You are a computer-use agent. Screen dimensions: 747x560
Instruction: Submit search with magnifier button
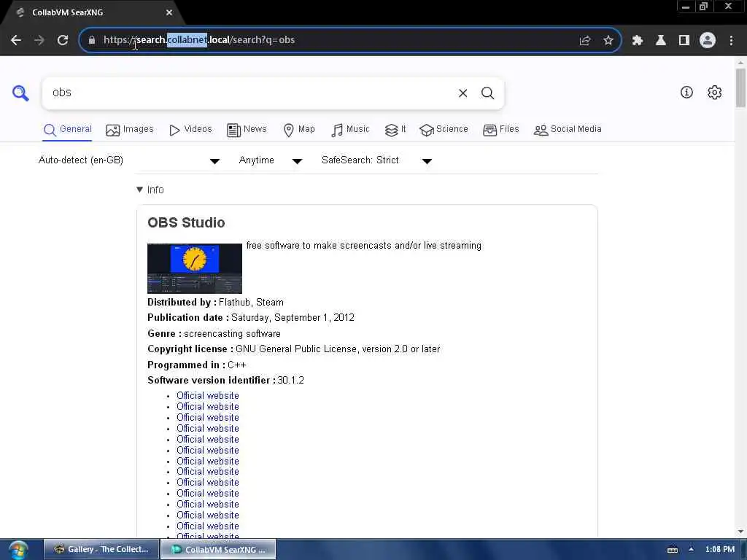487,93
